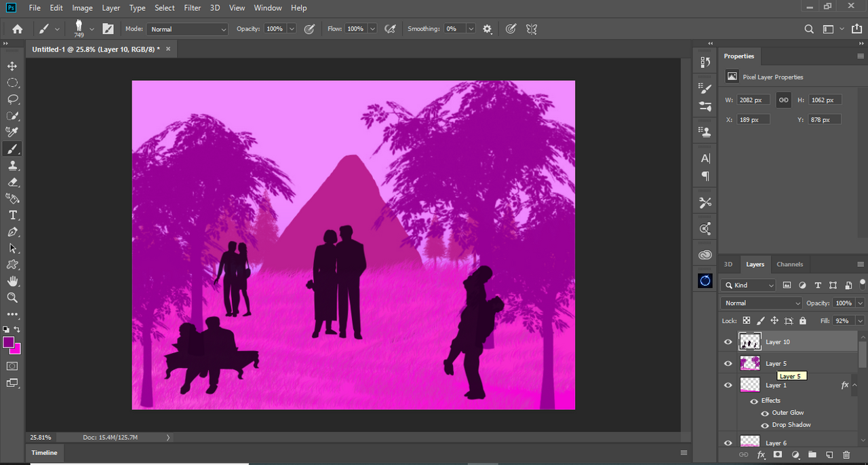Open brush smoothing options gear
The height and width of the screenshot is (465, 868).
coord(487,29)
